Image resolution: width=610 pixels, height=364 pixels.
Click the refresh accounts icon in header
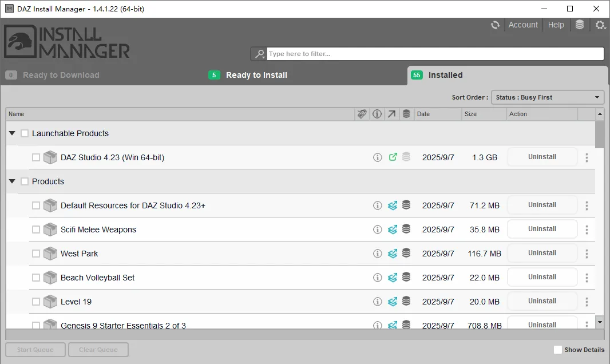click(x=495, y=25)
